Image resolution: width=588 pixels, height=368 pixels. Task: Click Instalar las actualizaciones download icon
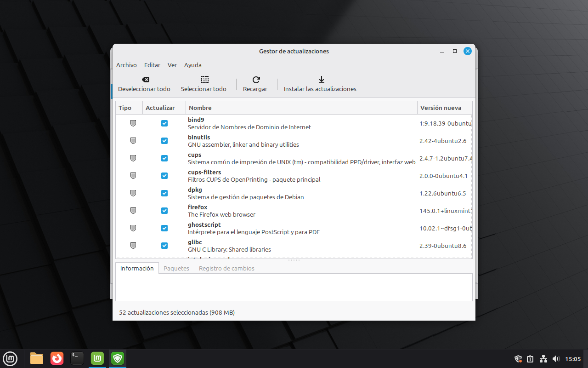(x=322, y=80)
